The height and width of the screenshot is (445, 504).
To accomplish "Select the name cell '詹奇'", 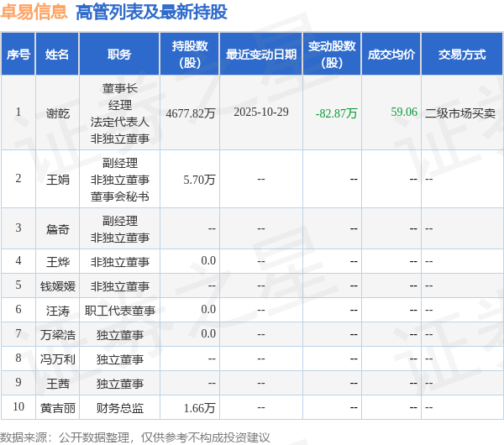I will (57, 229).
